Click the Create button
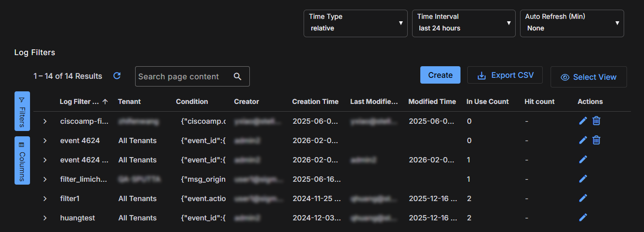This screenshot has height=232, width=644. [440, 75]
